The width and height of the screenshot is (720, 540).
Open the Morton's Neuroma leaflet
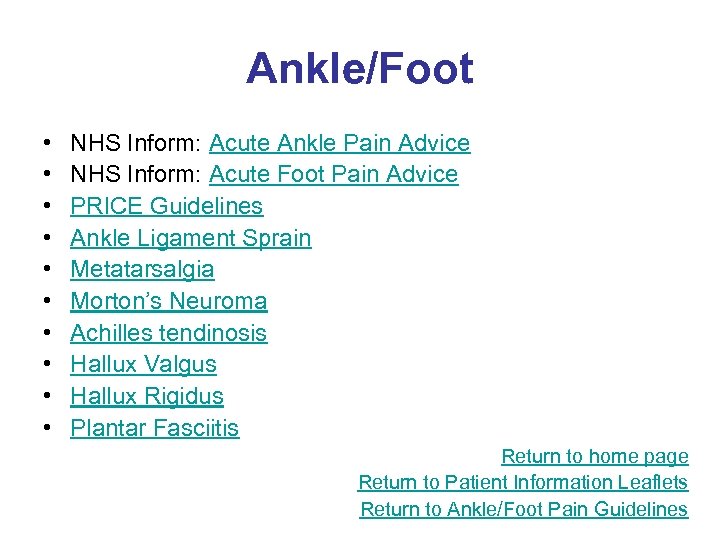tap(168, 301)
